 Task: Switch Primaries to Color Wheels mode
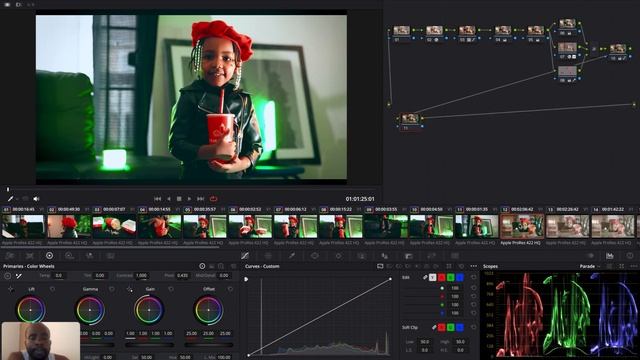tap(202, 266)
